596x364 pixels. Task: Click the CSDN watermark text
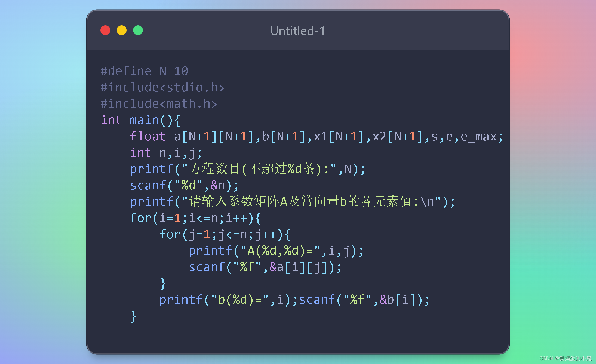(x=565, y=358)
